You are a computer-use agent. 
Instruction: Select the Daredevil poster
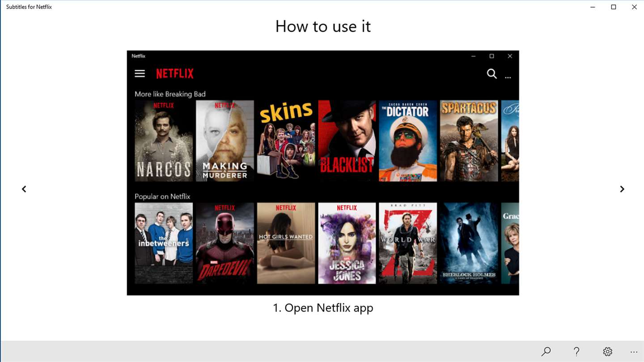click(x=225, y=243)
